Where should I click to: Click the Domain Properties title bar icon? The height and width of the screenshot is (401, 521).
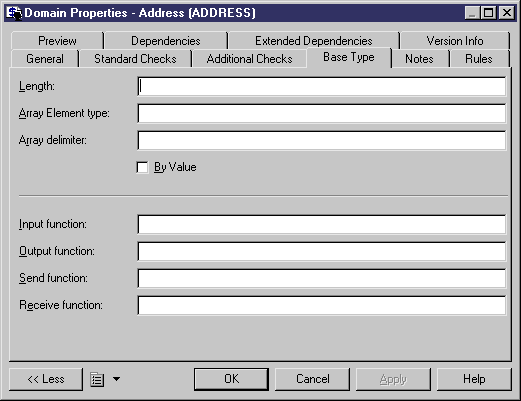[14, 13]
